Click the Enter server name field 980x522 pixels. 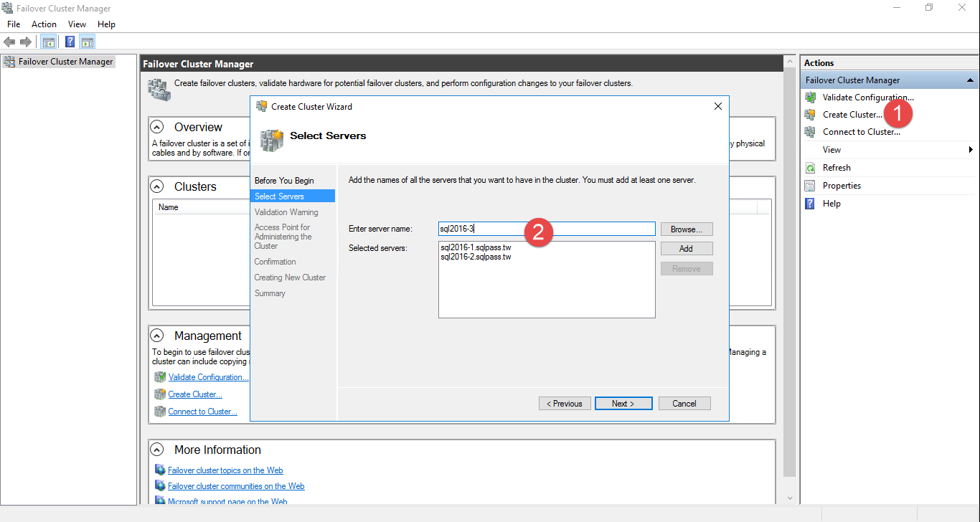point(547,229)
